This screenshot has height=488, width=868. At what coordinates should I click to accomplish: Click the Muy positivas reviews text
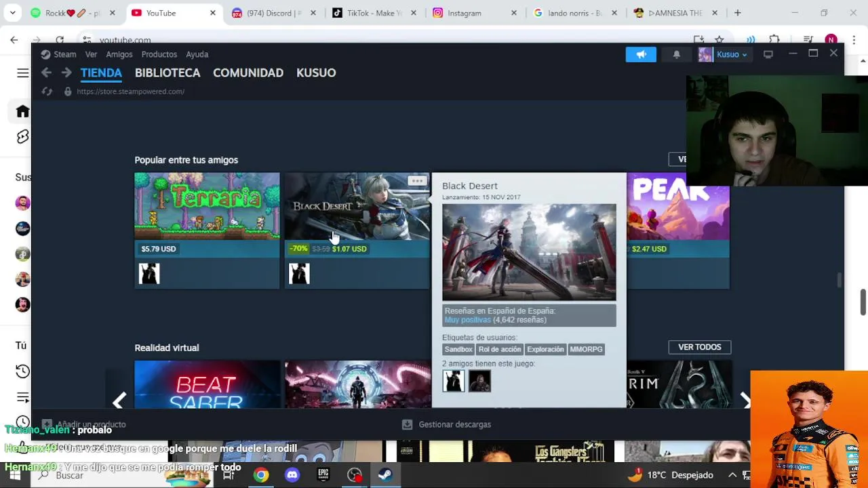tap(467, 320)
